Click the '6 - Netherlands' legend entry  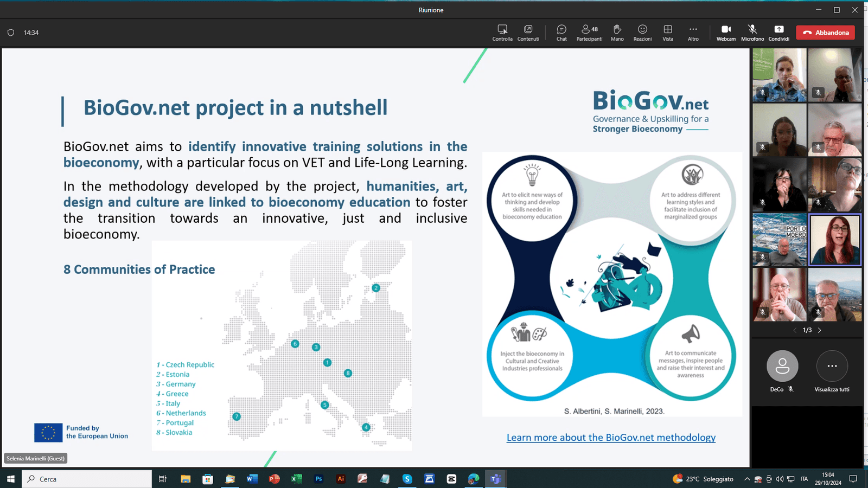[181, 413]
